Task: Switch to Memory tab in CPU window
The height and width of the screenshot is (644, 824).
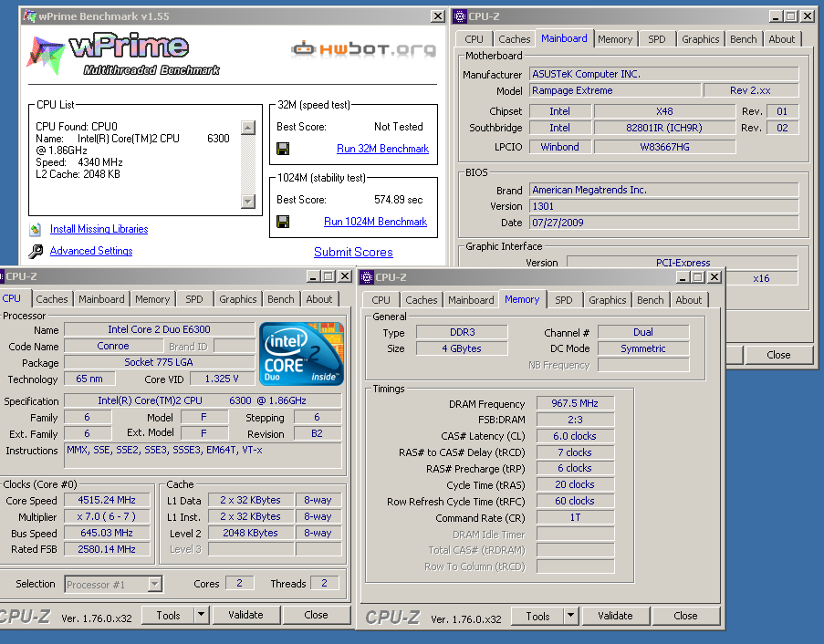Action: [x=152, y=299]
